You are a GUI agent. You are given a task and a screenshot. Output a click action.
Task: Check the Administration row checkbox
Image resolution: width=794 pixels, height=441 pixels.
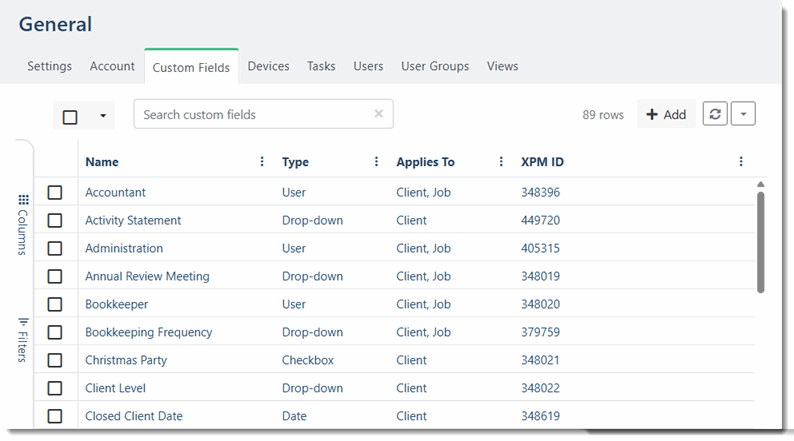55,249
